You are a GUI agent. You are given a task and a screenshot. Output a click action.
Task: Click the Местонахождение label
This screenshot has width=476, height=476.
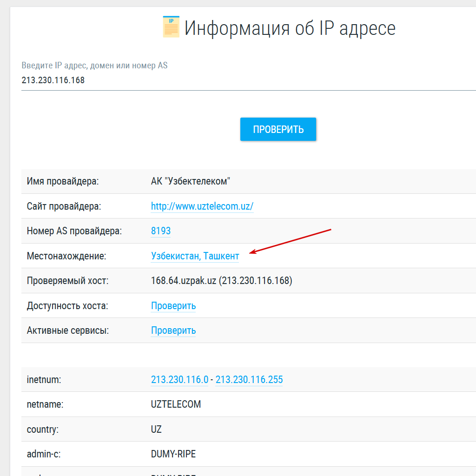pos(66,256)
